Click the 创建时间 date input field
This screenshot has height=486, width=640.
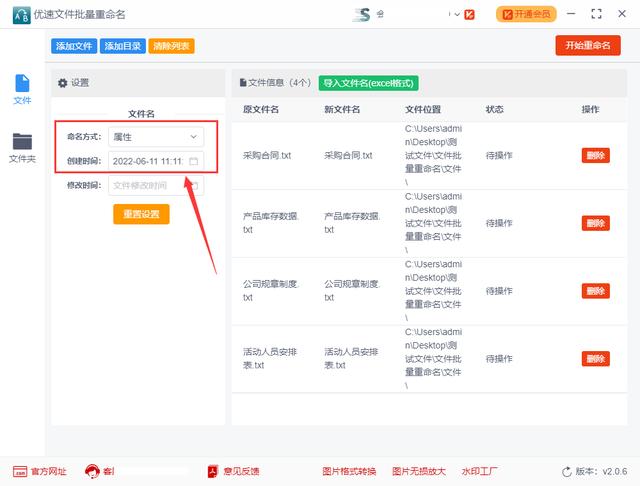156,161
